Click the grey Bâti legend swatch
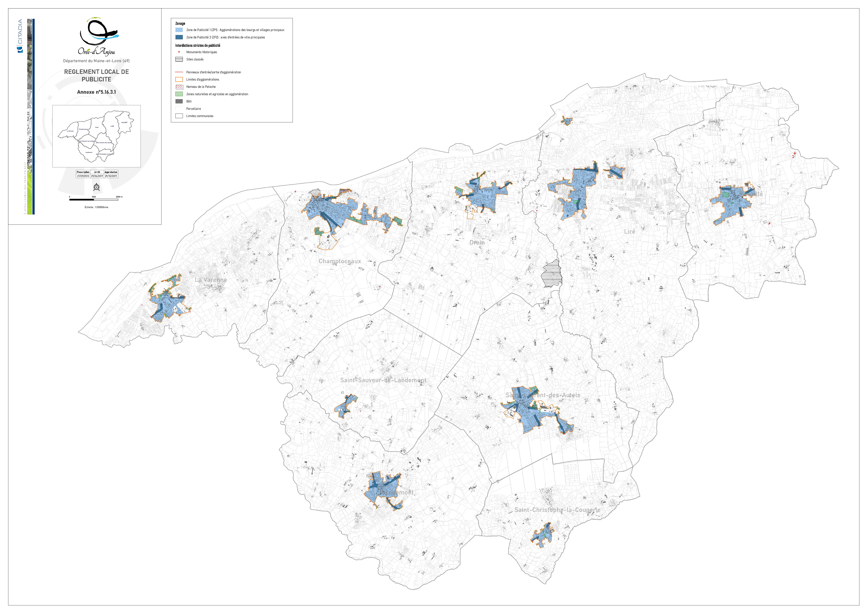This screenshot has height=614, width=868. click(179, 101)
